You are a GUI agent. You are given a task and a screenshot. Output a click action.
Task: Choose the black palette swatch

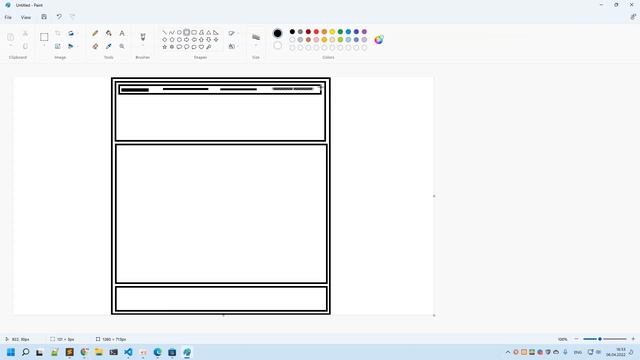[x=292, y=31]
